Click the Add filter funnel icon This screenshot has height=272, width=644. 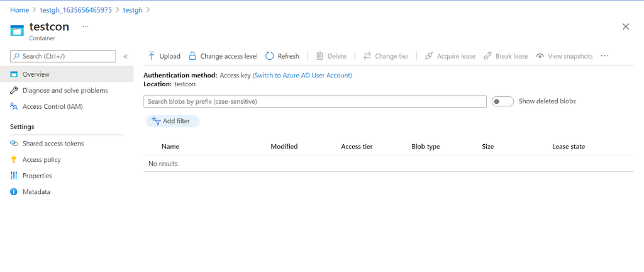pyautogui.click(x=156, y=121)
